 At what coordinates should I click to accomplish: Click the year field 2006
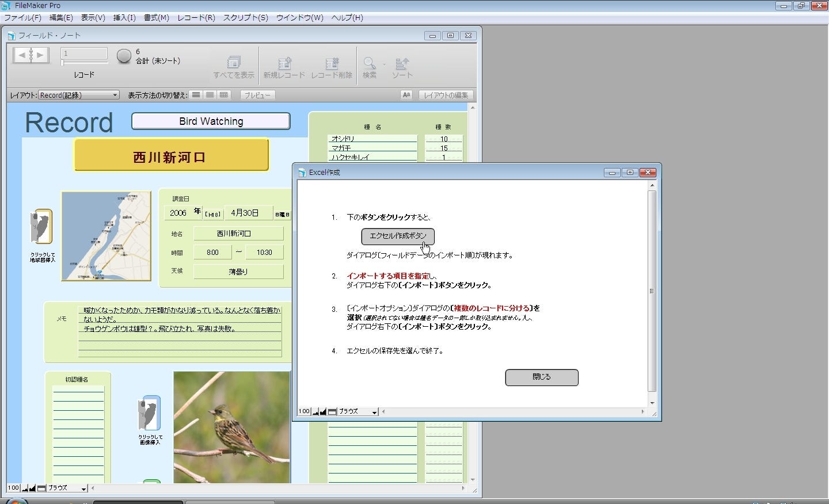178,213
